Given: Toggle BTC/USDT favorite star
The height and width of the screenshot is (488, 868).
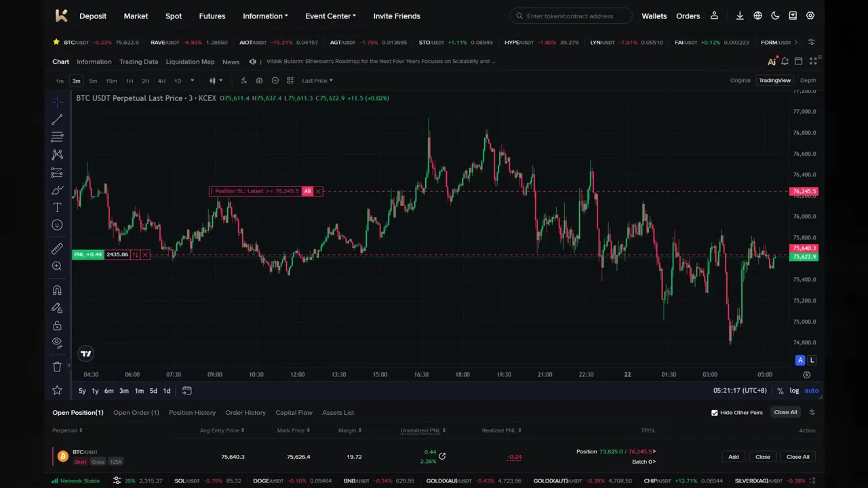Looking at the screenshot, I should (x=56, y=42).
